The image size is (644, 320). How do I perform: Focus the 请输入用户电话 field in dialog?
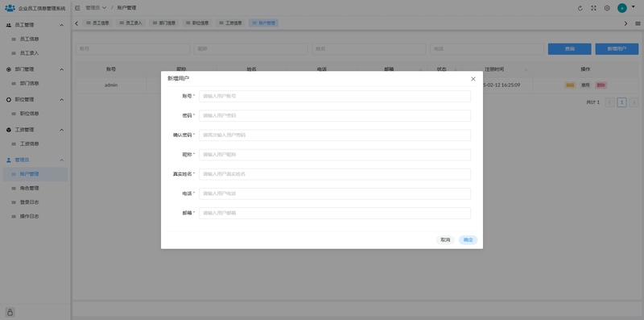click(x=335, y=193)
